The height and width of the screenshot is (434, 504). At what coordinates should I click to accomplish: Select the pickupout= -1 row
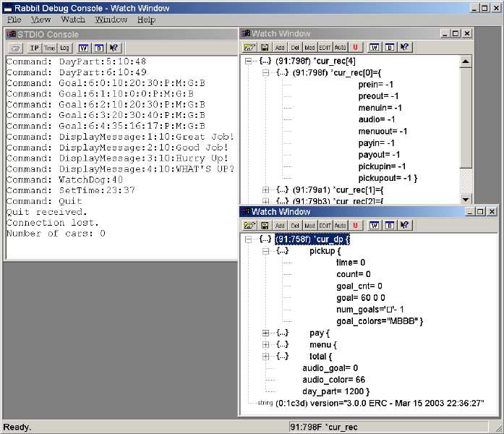coord(388,178)
